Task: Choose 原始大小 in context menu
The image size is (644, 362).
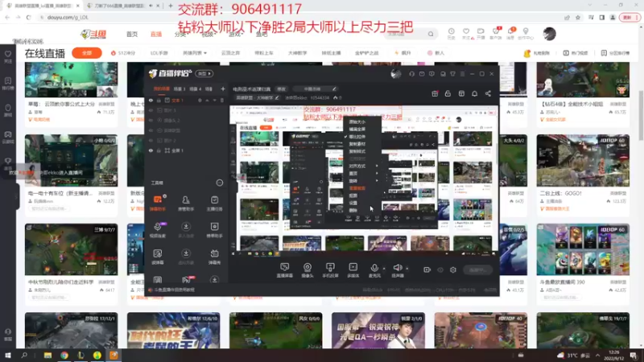Action: (x=357, y=122)
